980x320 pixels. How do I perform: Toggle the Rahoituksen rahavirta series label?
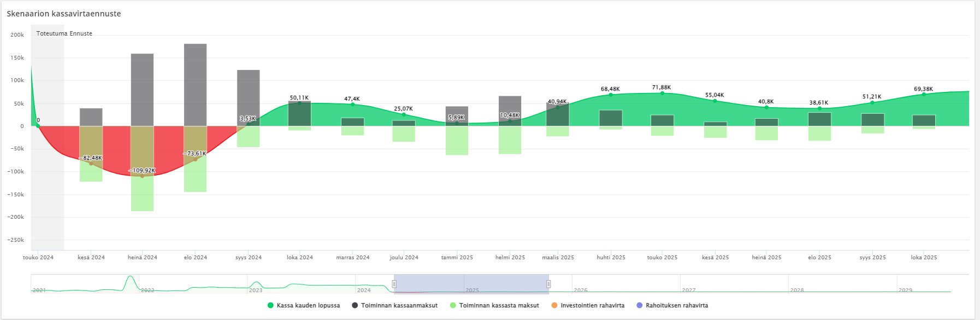[676, 305]
